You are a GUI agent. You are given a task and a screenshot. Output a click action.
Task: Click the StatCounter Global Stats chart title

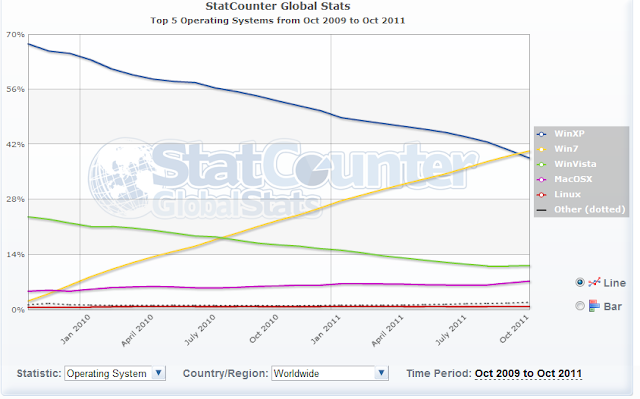coord(278,6)
